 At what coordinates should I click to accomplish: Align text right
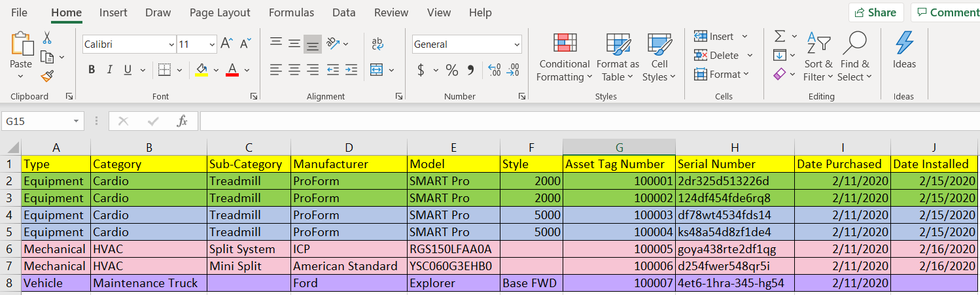pyautogui.click(x=313, y=69)
